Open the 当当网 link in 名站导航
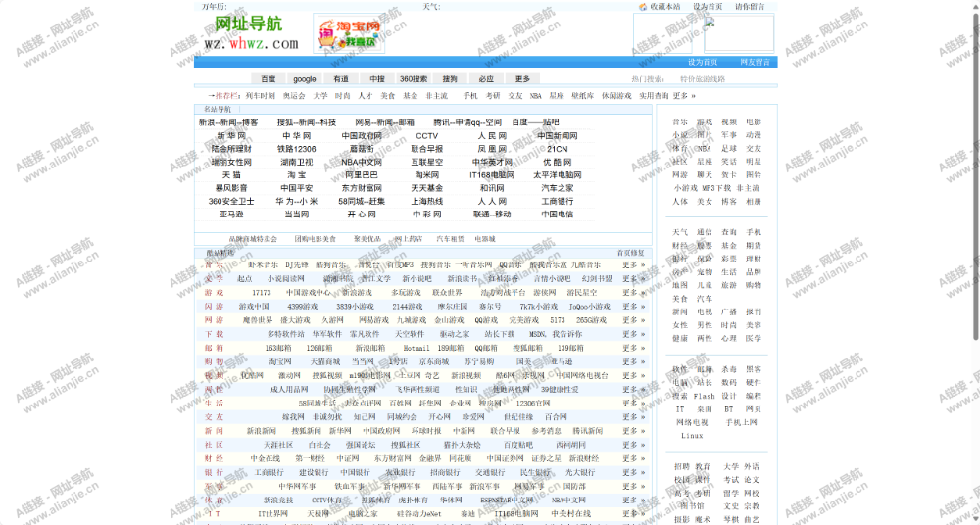980x525 pixels. click(297, 215)
